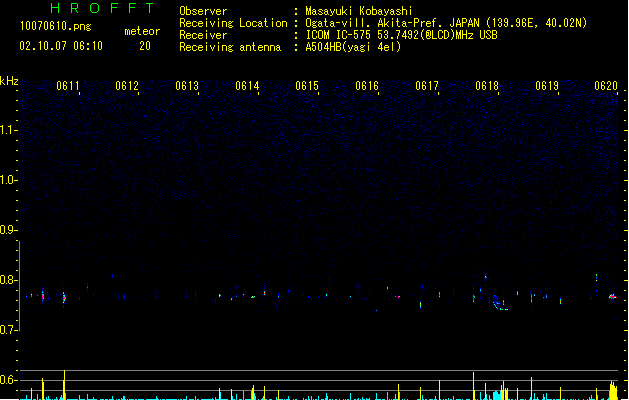The height and width of the screenshot is (400, 629).
Task: Click the 0613 time marker
Action: point(187,86)
